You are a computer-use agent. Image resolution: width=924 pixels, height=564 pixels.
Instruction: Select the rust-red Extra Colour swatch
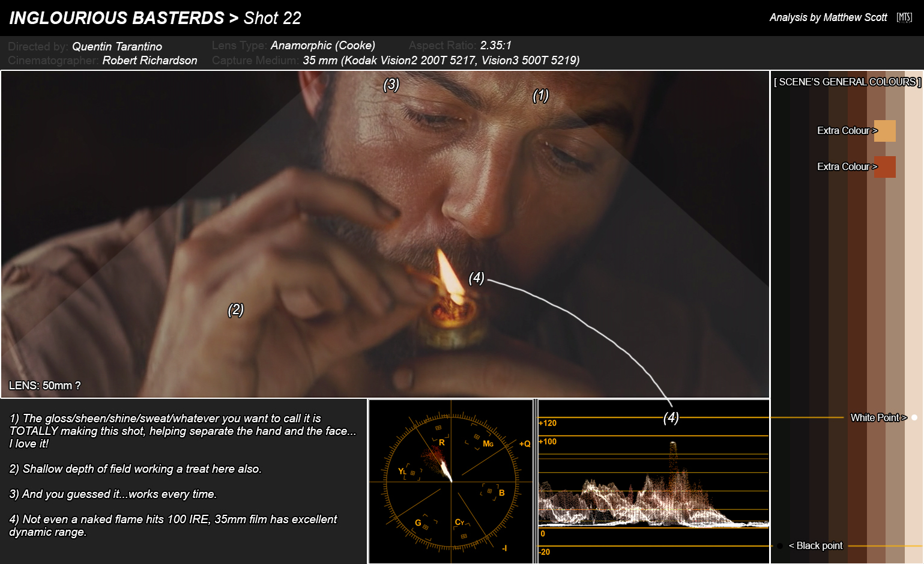coord(885,167)
